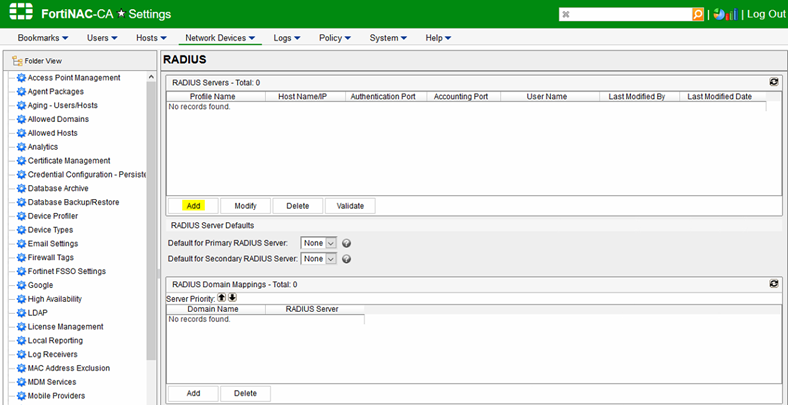
Task: Open the chart dashboard icon in header
Action: click(725, 14)
